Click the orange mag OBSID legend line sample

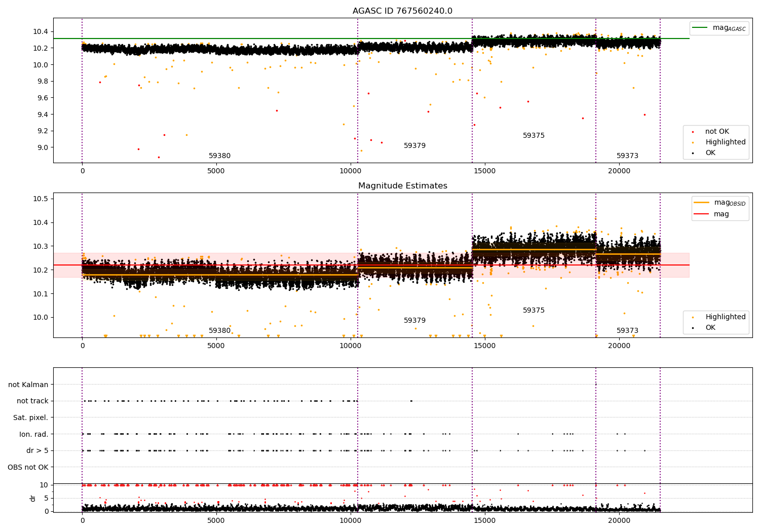[x=701, y=203]
